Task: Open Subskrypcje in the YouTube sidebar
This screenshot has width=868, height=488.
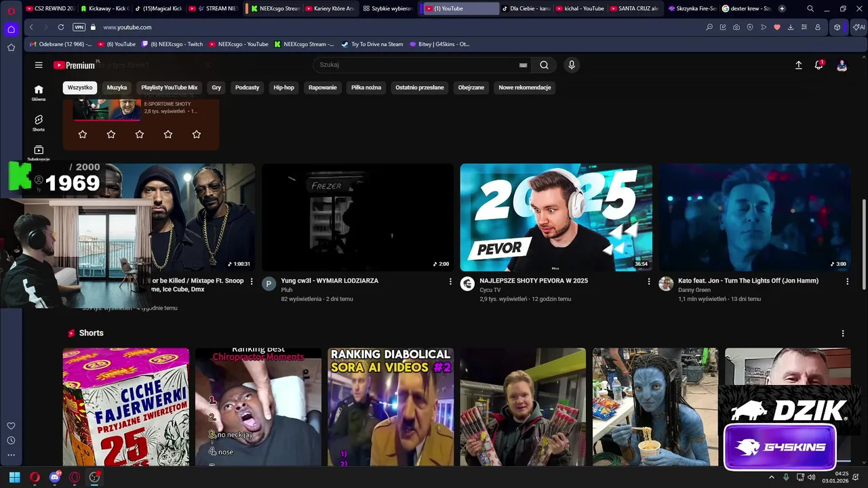Action: [39, 153]
